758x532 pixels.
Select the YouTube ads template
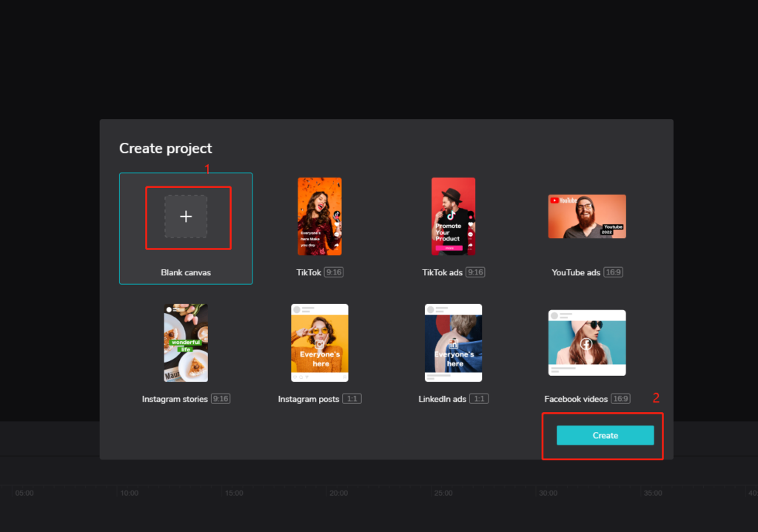click(586, 216)
